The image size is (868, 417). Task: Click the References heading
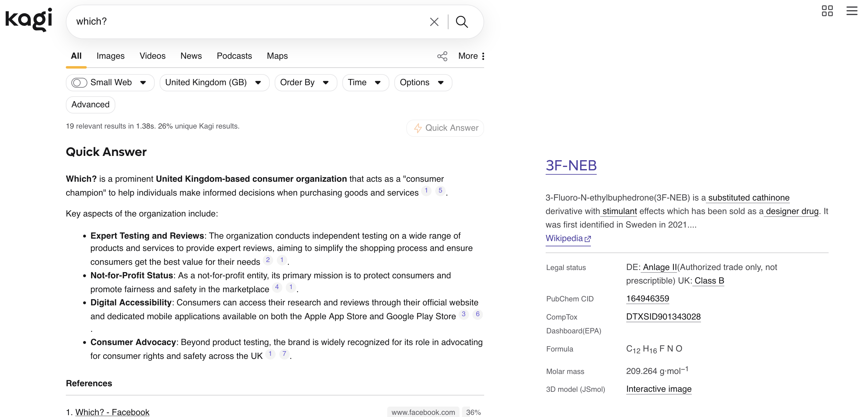pos(89,384)
